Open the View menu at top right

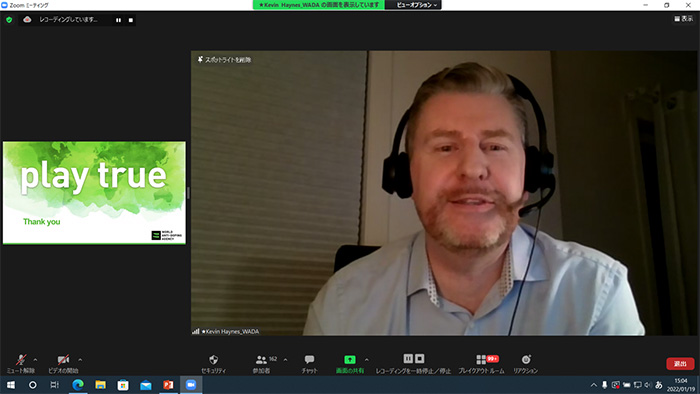(x=683, y=19)
